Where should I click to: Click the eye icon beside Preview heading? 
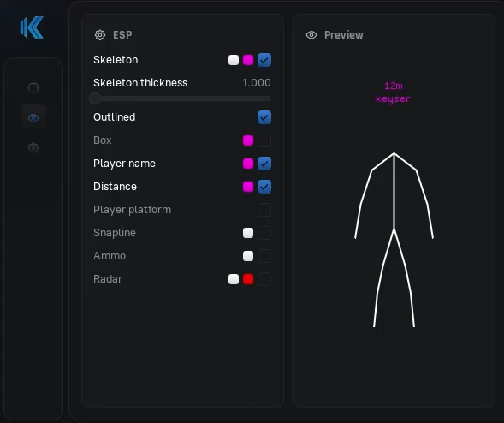311,35
